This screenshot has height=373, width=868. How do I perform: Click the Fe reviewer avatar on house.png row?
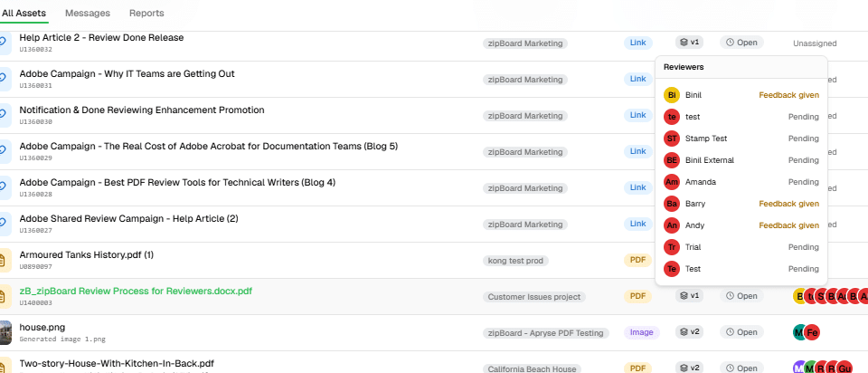coord(812,332)
